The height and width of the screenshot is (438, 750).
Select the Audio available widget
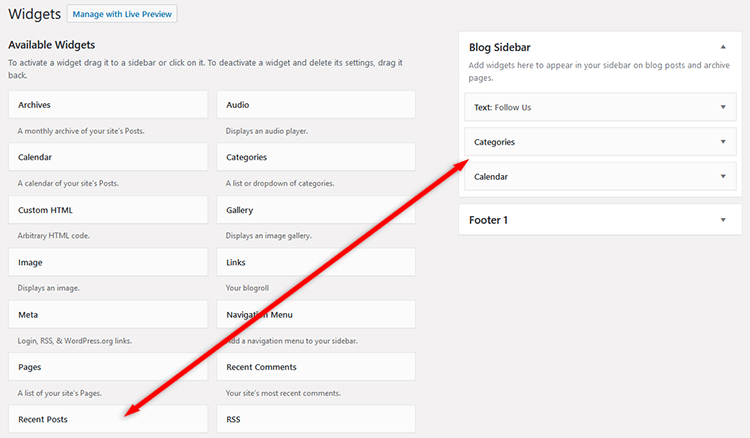pyautogui.click(x=316, y=105)
